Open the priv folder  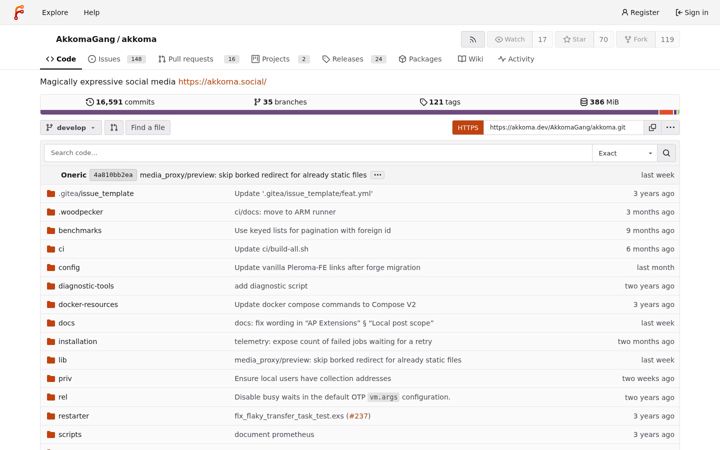click(x=65, y=378)
